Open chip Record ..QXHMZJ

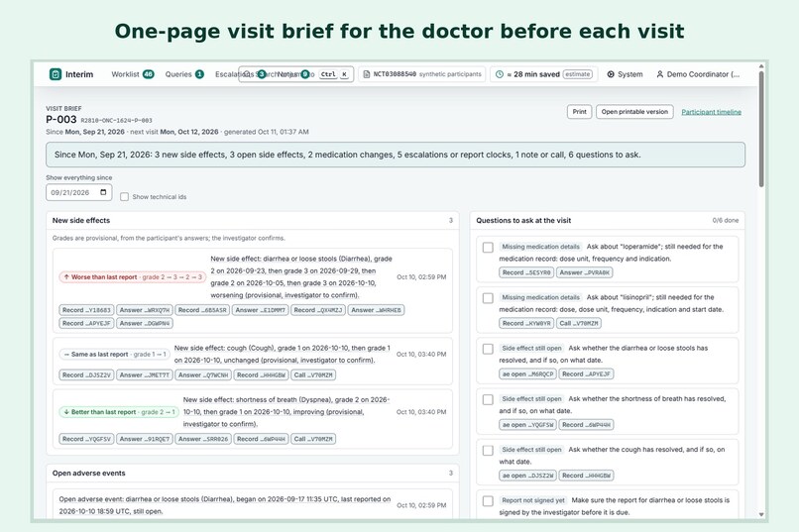tap(318, 310)
